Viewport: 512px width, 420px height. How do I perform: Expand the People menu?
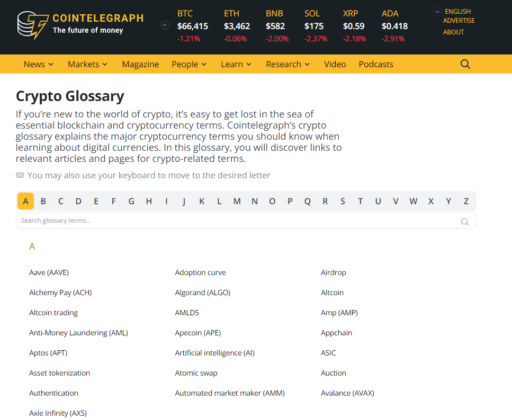click(189, 65)
